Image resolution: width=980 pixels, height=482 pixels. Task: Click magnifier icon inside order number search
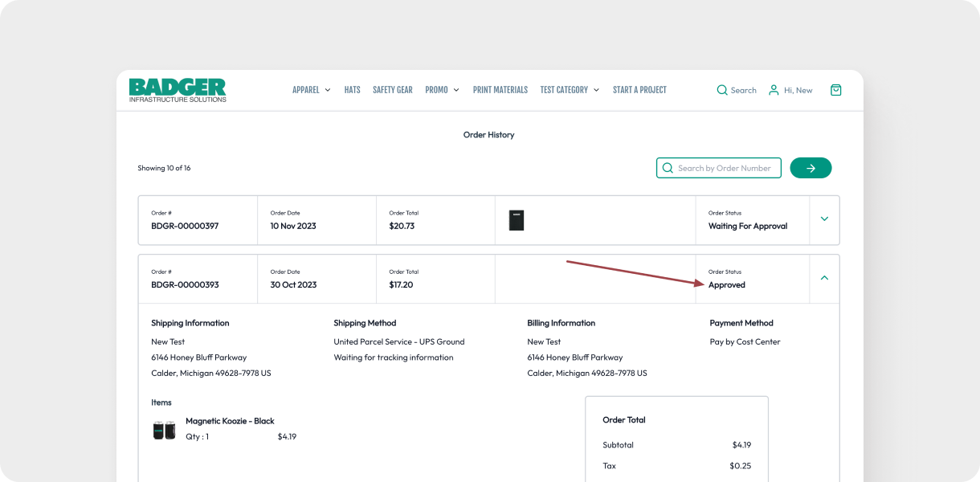click(668, 168)
